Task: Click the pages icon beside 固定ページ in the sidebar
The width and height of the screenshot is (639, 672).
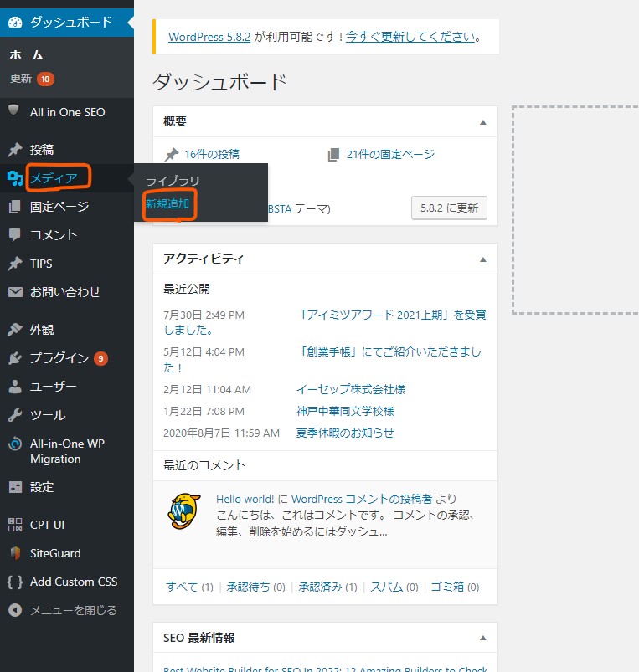Action: coord(14,207)
